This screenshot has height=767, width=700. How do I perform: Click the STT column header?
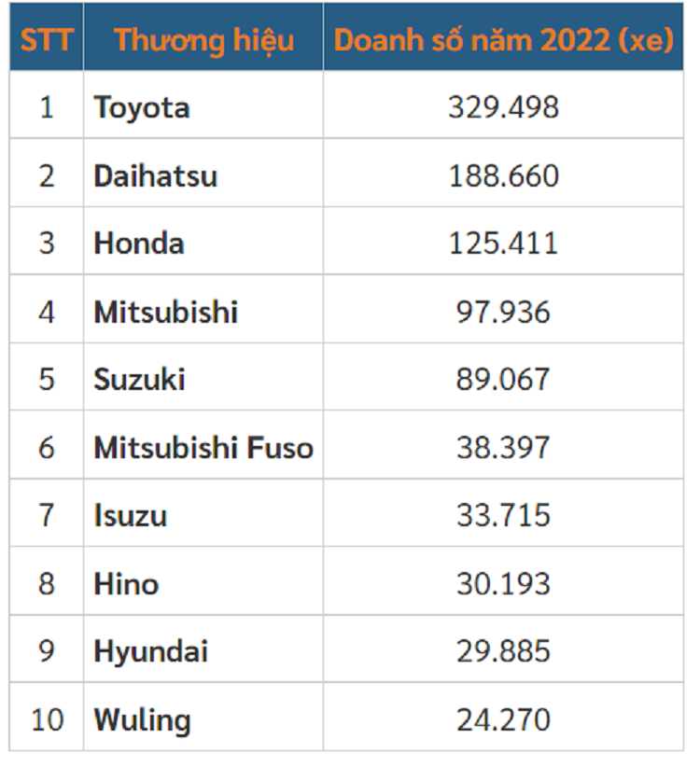47,40
